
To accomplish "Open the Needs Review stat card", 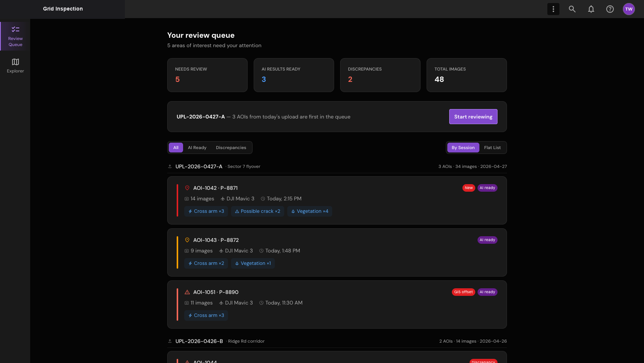I will [207, 75].
